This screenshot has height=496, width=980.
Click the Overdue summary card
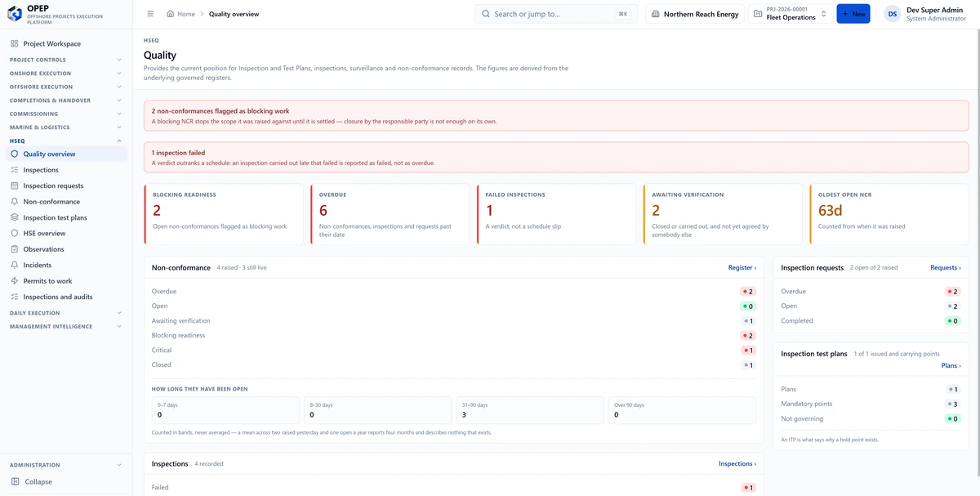tap(390, 214)
